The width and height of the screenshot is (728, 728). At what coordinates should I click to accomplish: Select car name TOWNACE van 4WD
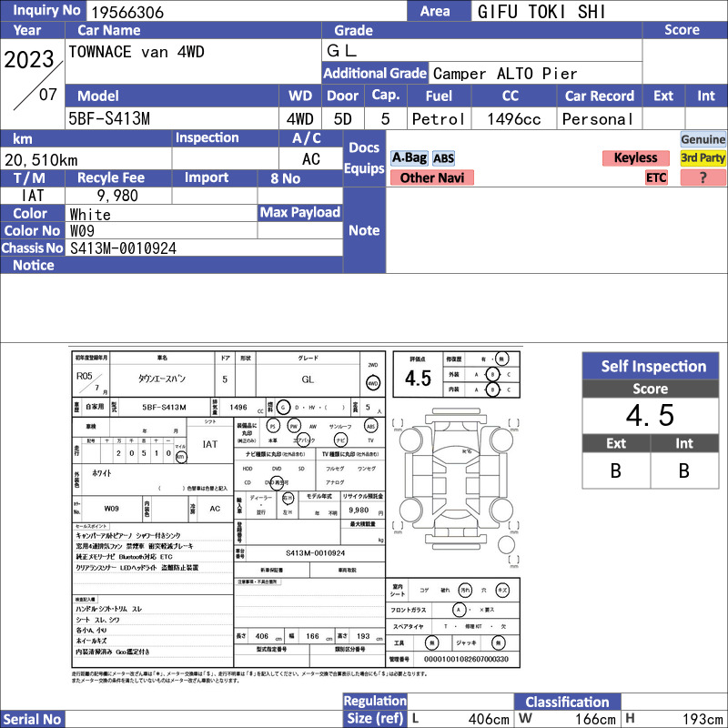point(136,52)
